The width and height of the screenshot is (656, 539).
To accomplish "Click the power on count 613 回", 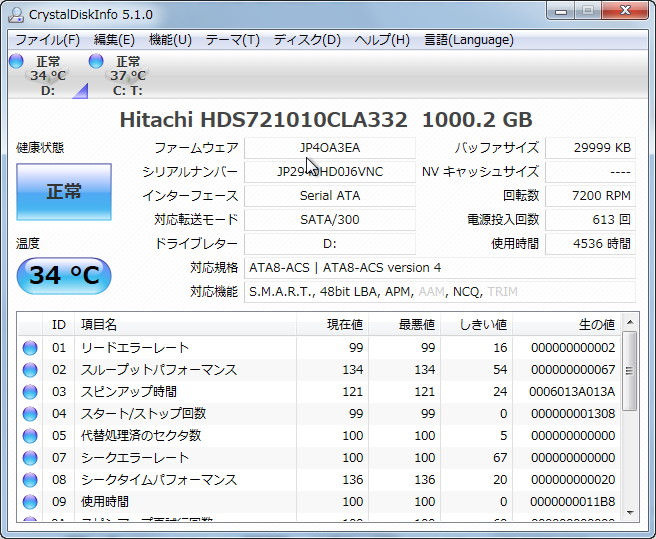I will (x=590, y=219).
